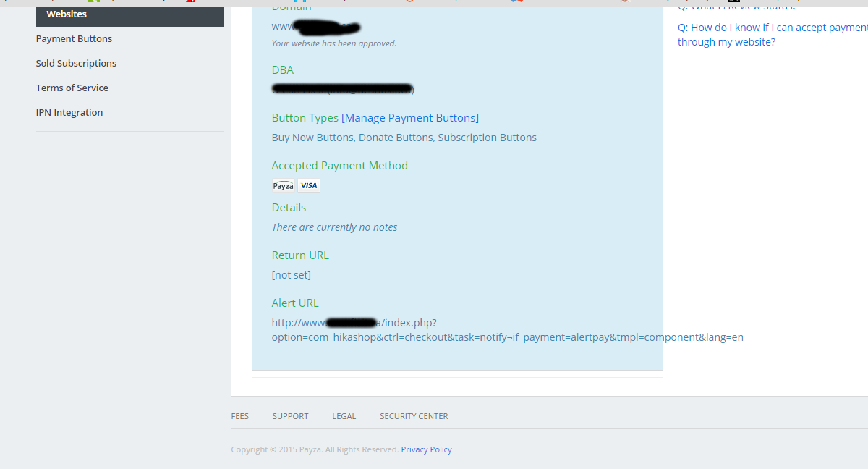Open the Websites sidebar section
The image size is (868, 469).
click(130, 15)
